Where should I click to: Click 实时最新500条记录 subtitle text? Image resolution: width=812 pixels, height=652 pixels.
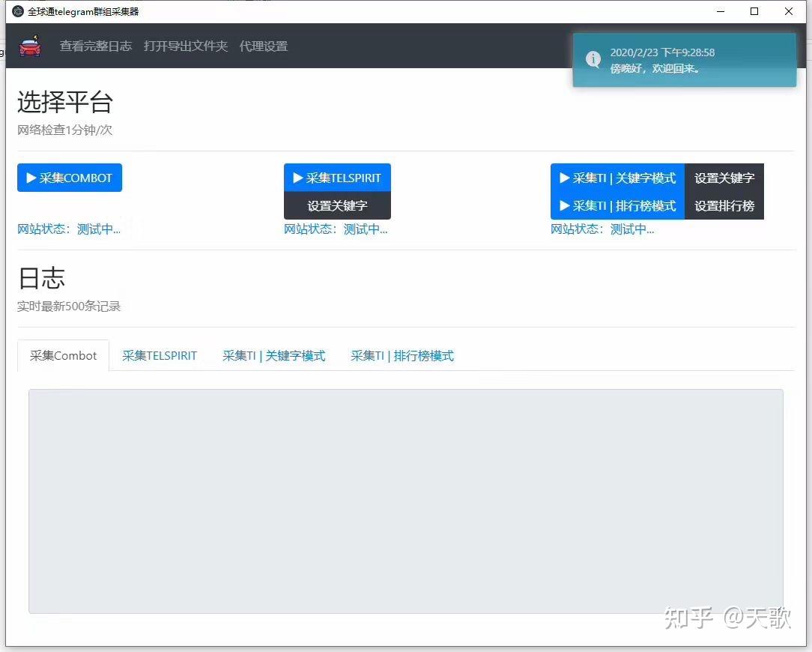[69, 307]
